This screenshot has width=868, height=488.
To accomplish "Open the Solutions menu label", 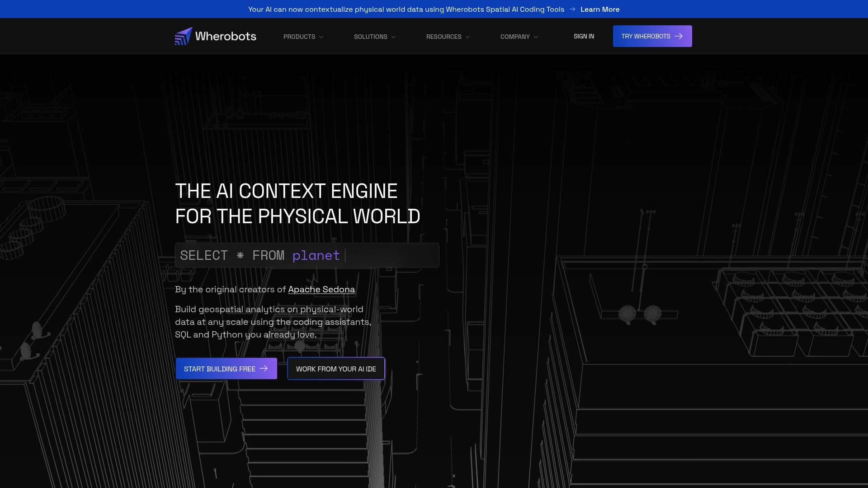I will point(370,37).
